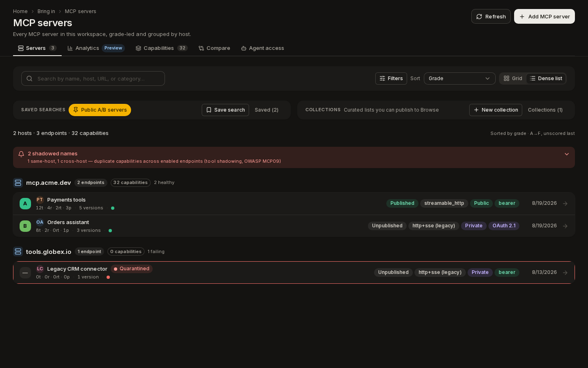Open arrow for Legacy CRM connector row
Image resolution: width=588 pixels, height=368 pixels.
click(565, 273)
